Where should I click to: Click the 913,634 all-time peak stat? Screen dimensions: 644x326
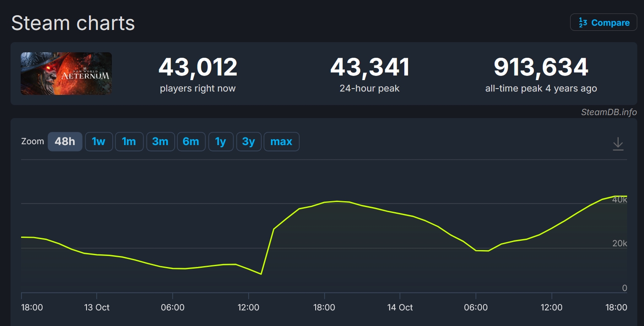541,67
